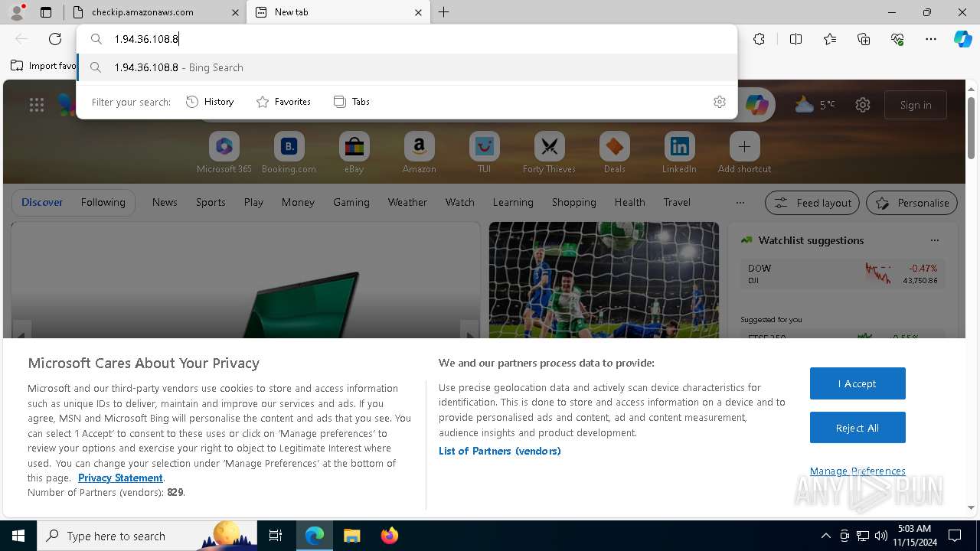Screen dimensions: 980x551
Task: Filter search by Tabs
Action: pyautogui.click(x=351, y=102)
